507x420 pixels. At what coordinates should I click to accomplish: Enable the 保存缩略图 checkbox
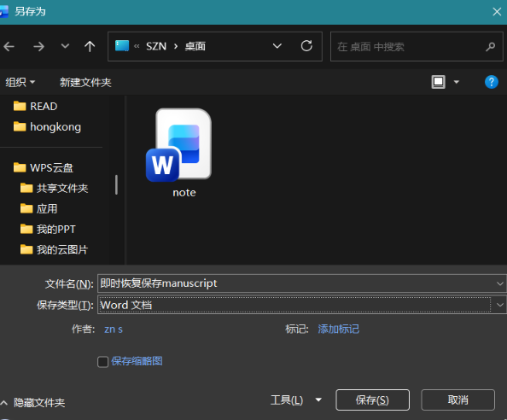click(x=102, y=362)
